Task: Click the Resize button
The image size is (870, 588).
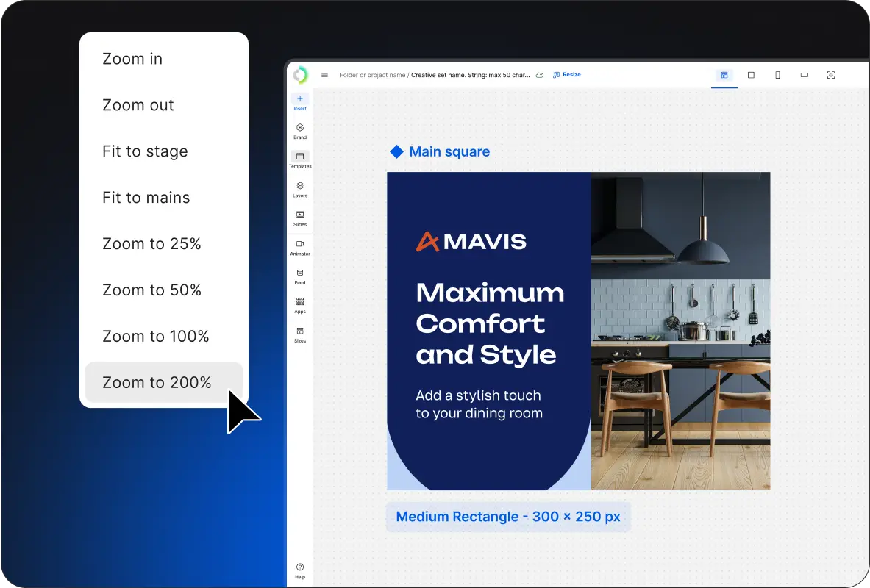Action: pyautogui.click(x=566, y=75)
